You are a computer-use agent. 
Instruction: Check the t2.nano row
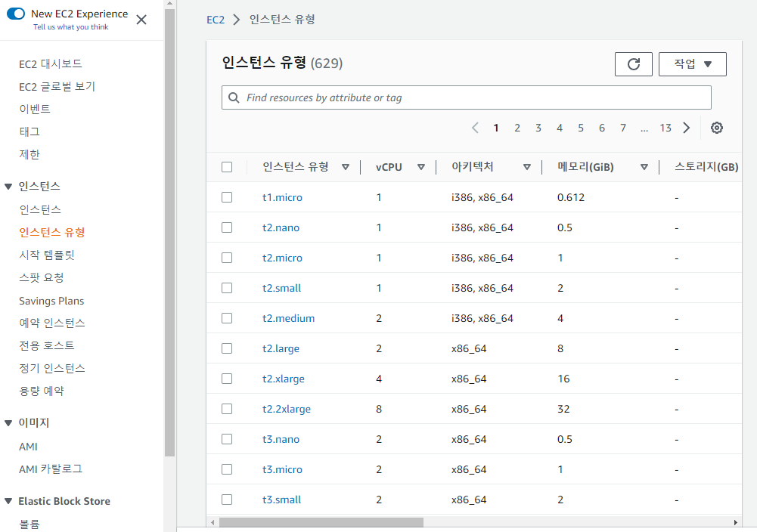[227, 227]
